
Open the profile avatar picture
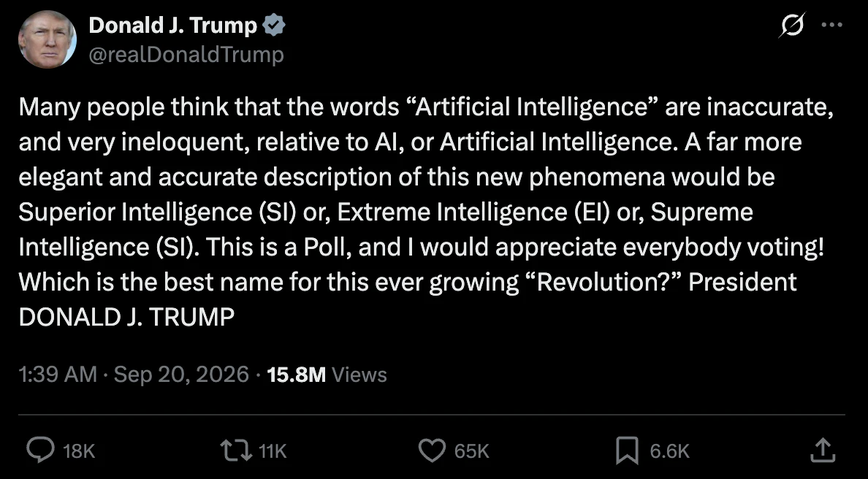[47, 39]
